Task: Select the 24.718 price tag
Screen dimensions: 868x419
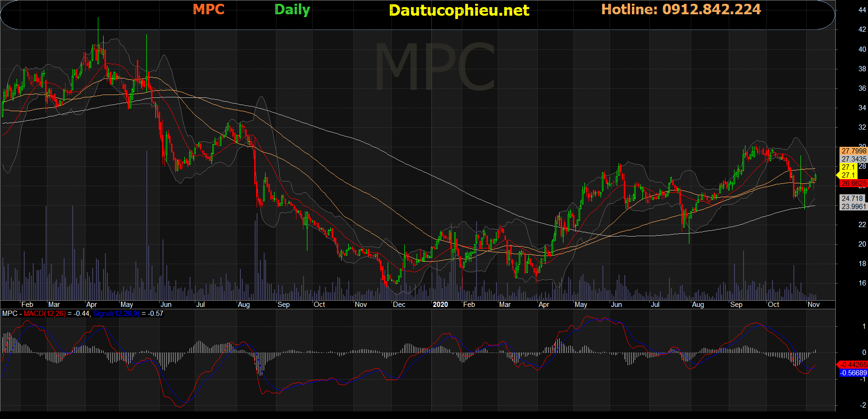Action: (x=852, y=199)
